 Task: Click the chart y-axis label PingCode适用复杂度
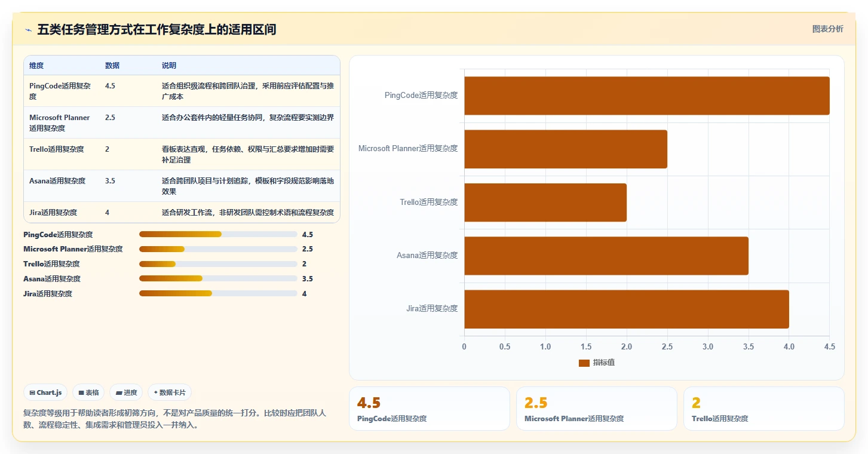(421, 96)
